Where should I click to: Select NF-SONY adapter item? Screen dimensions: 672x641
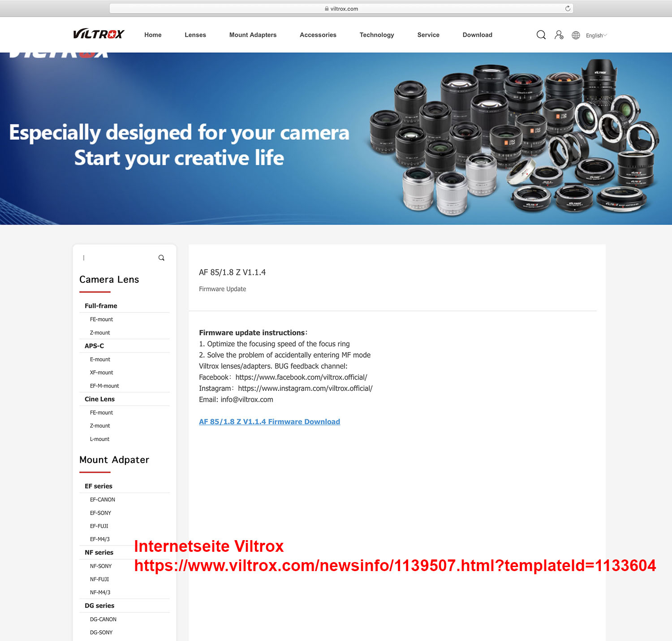point(101,566)
